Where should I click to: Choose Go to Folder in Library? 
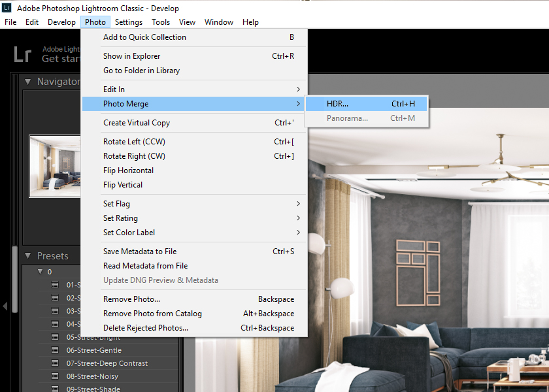[194, 71]
